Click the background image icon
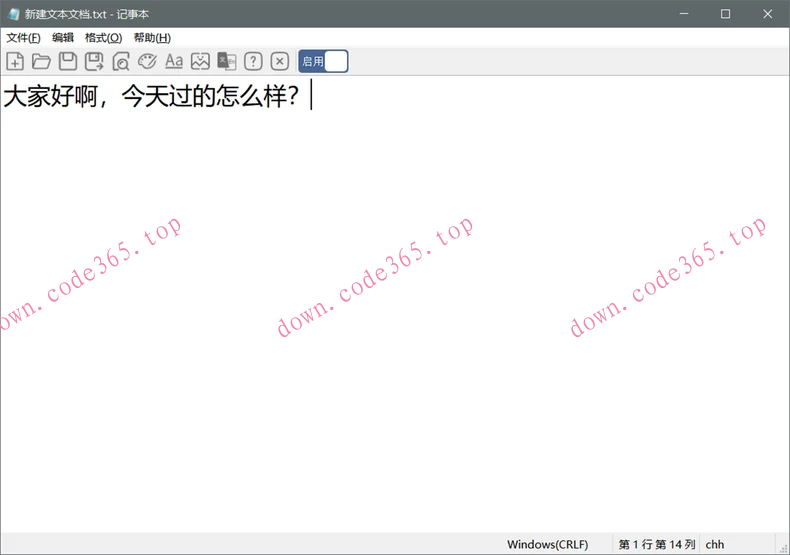Image resolution: width=790 pixels, height=555 pixels. click(x=200, y=61)
